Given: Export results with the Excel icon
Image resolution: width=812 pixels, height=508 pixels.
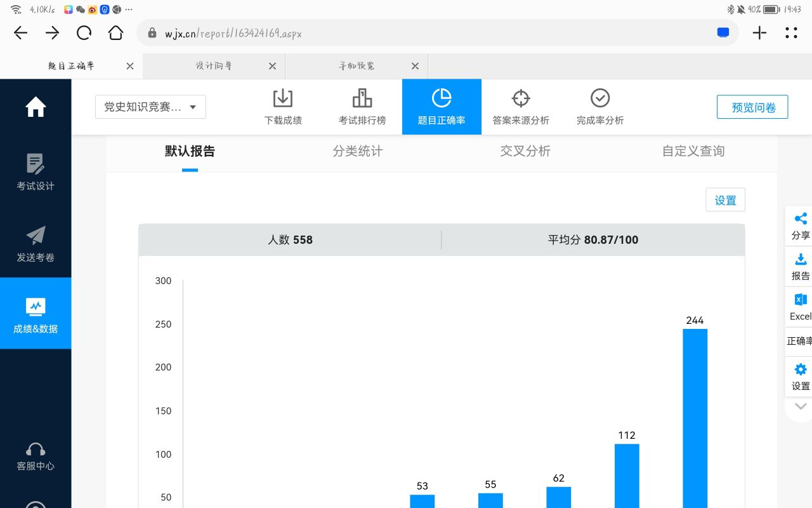Looking at the screenshot, I should tap(801, 300).
